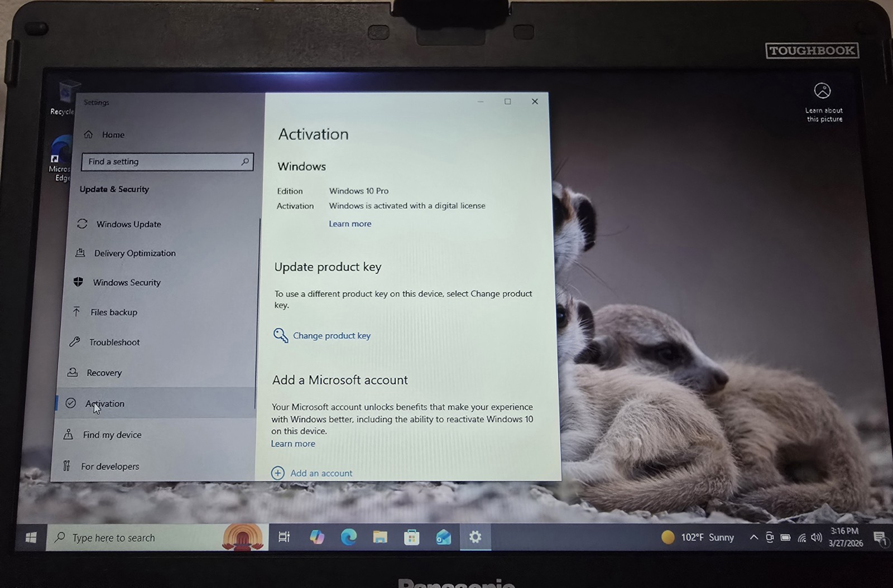Open File Explorer from the taskbar

click(380, 537)
